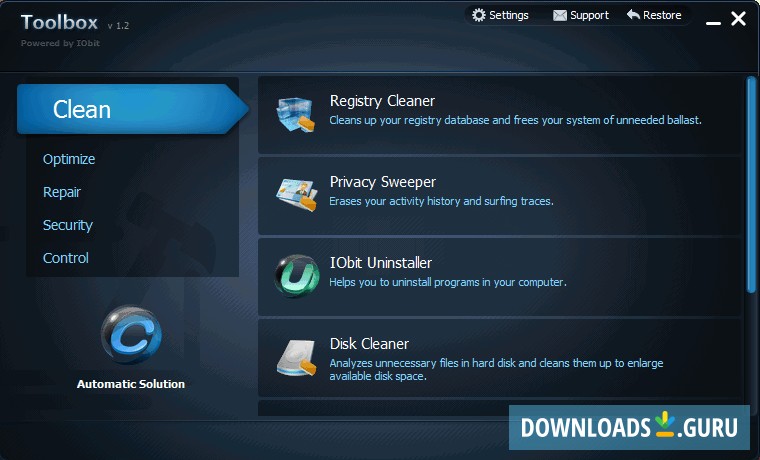The width and height of the screenshot is (760, 460).
Task: Click text 'Erases your activity history and surfing traces.'
Action: [441, 201]
